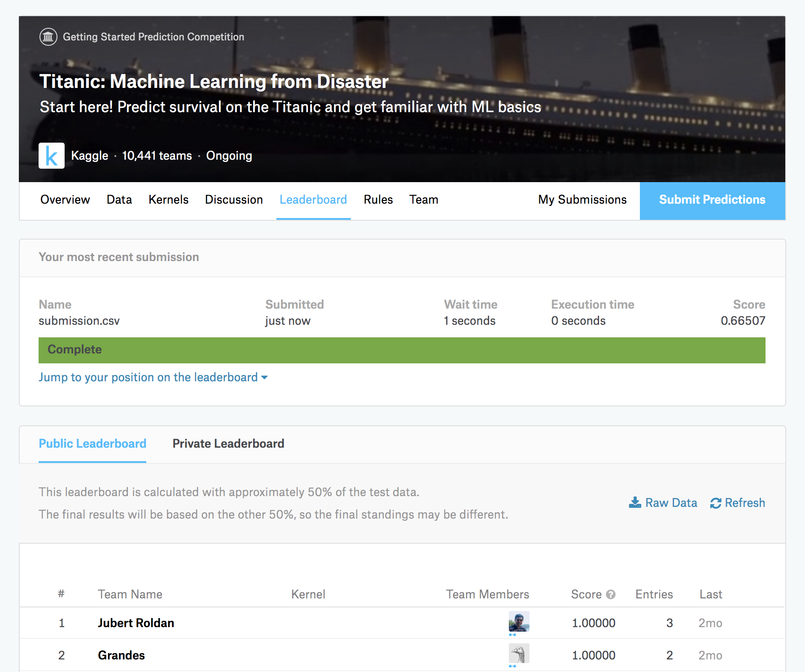Viewport: 805px width, 672px height.
Task: Click the Submit Predictions button
Action: [713, 201]
